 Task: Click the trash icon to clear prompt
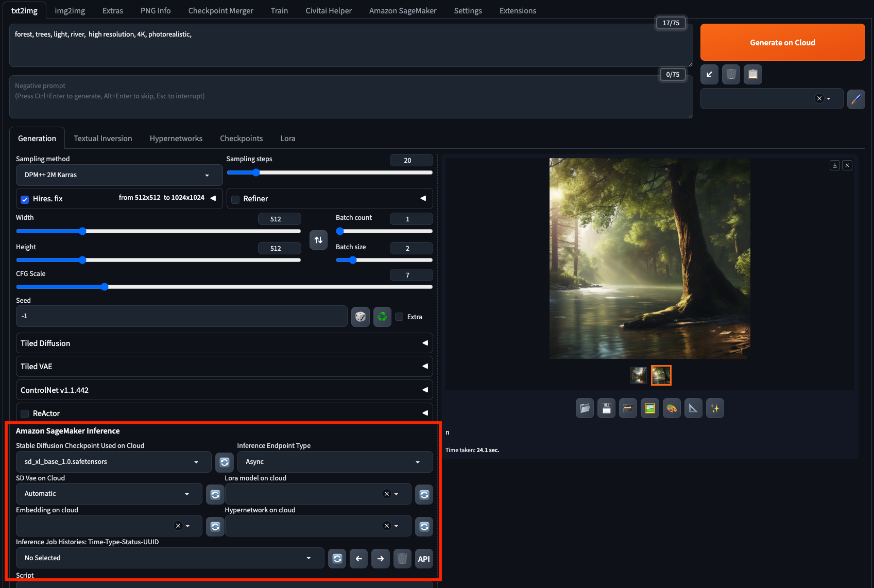point(731,74)
